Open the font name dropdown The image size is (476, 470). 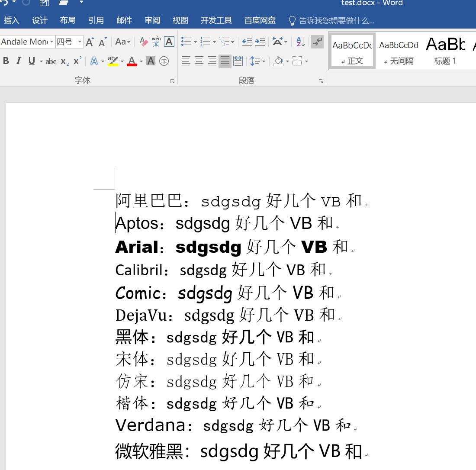tap(51, 42)
